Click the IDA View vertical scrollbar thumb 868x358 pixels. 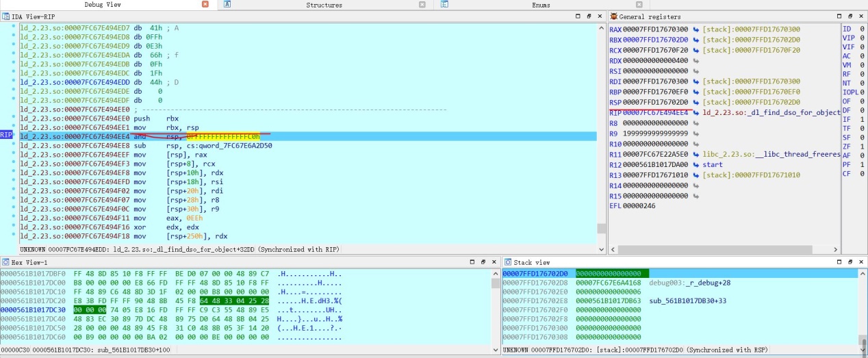pos(602,229)
